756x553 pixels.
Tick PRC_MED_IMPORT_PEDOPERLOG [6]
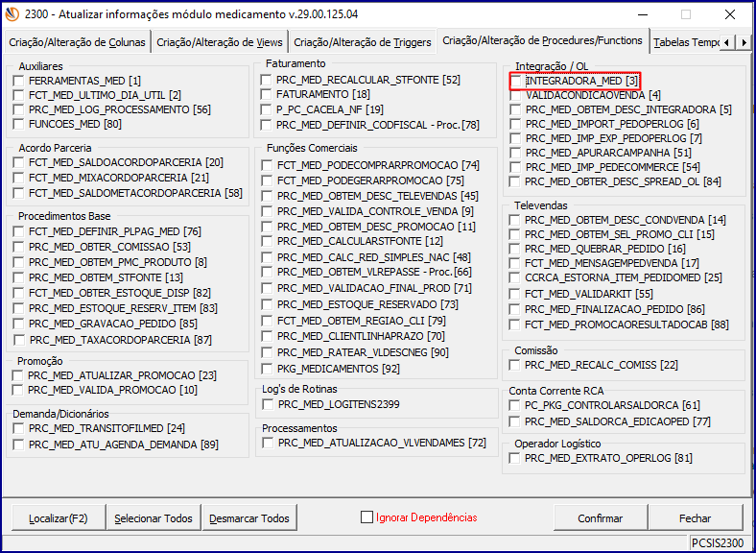(516, 124)
